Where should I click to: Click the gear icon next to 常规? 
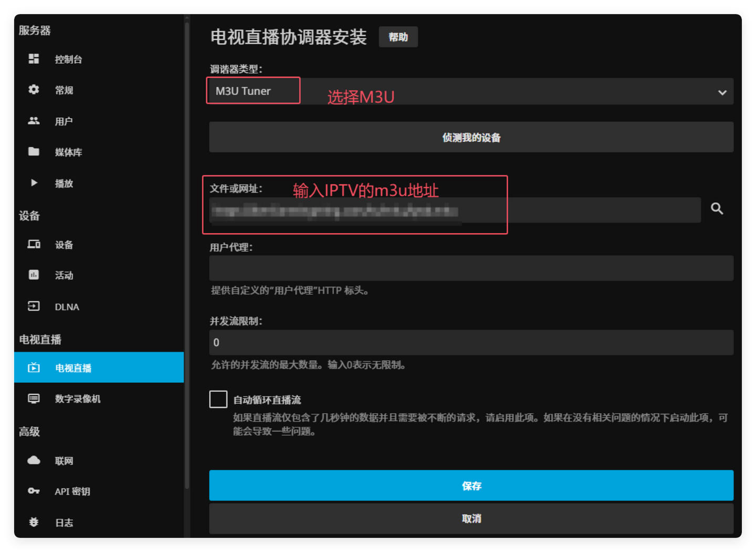coord(34,90)
